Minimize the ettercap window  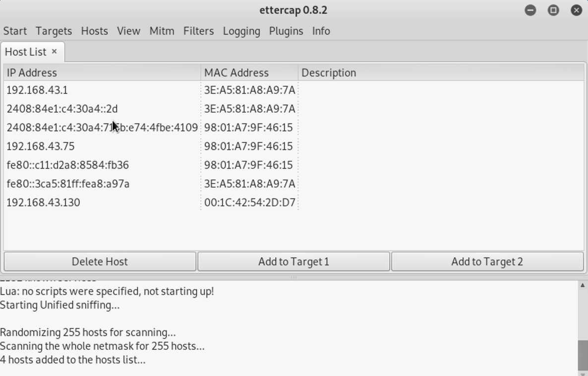(530, 10)
